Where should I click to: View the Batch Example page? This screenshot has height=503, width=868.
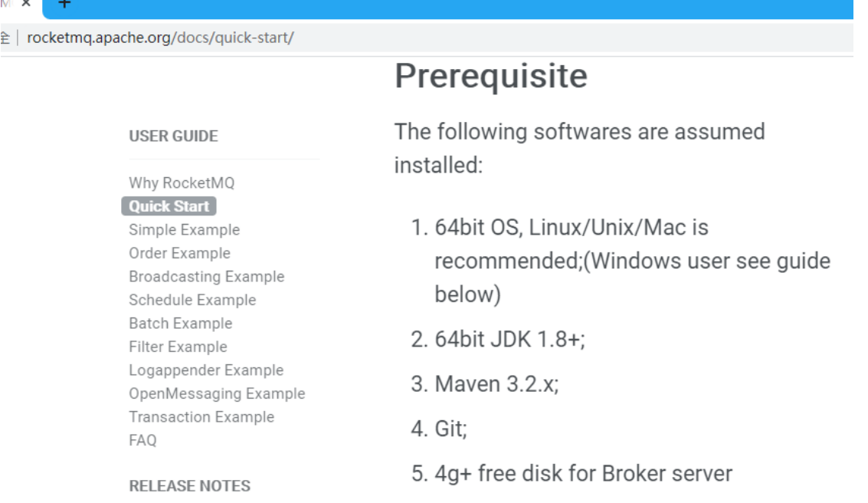point(180,324)
